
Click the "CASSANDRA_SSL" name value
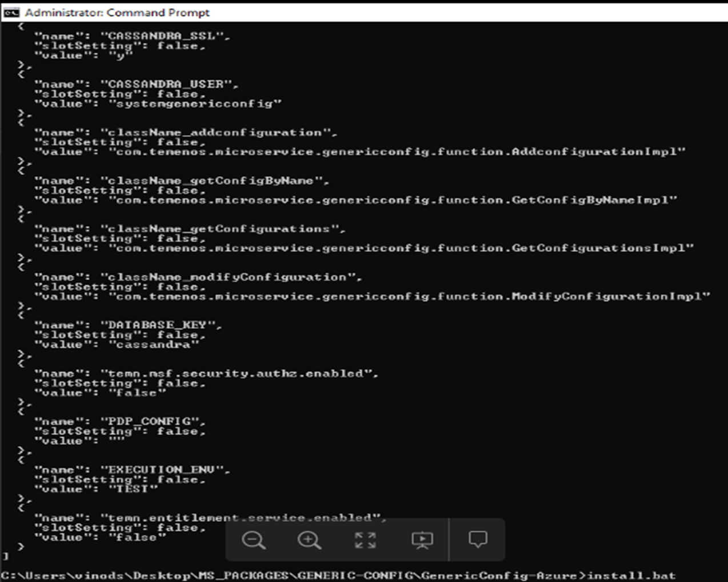coord(165,36)
